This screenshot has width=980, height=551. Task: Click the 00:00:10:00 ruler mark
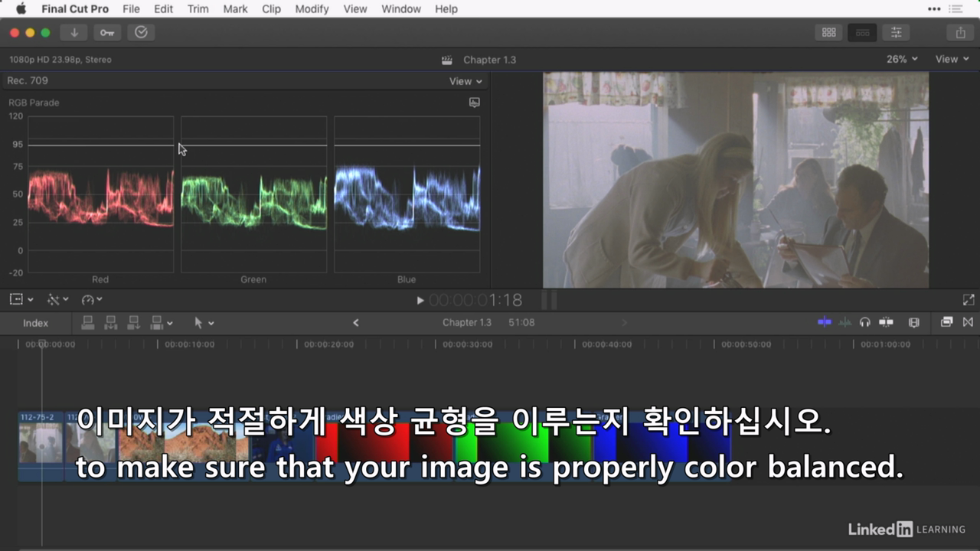(189, 344)
